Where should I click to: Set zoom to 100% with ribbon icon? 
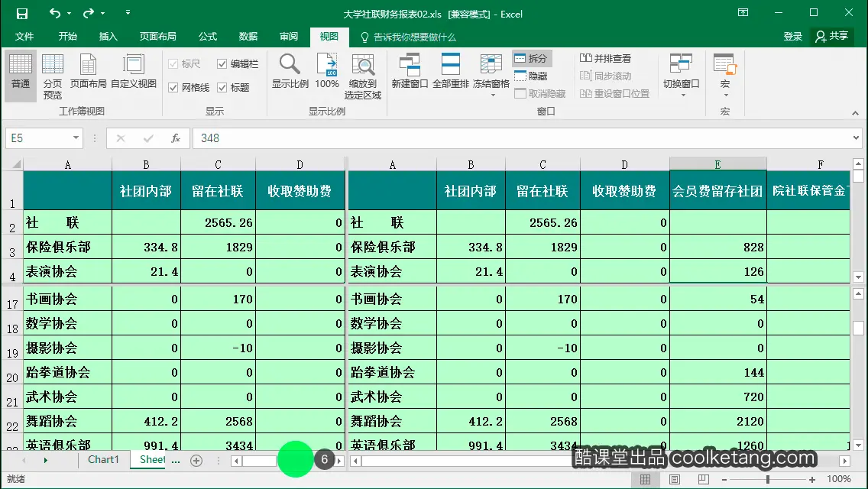pos(326,71)
